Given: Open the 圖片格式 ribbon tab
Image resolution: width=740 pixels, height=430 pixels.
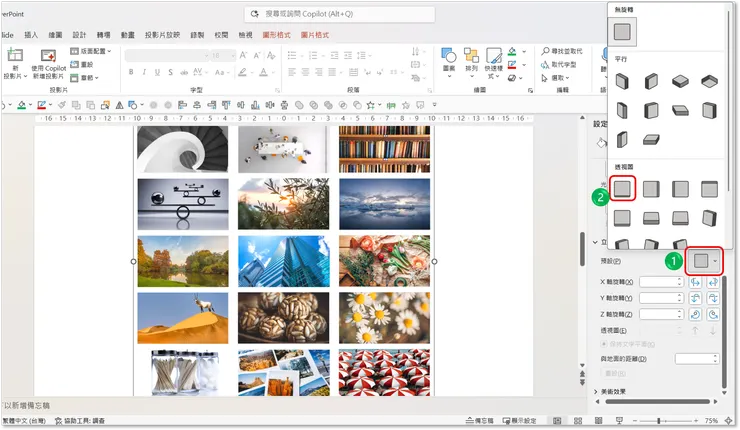Looking at the screenshot, I should 315,35.
